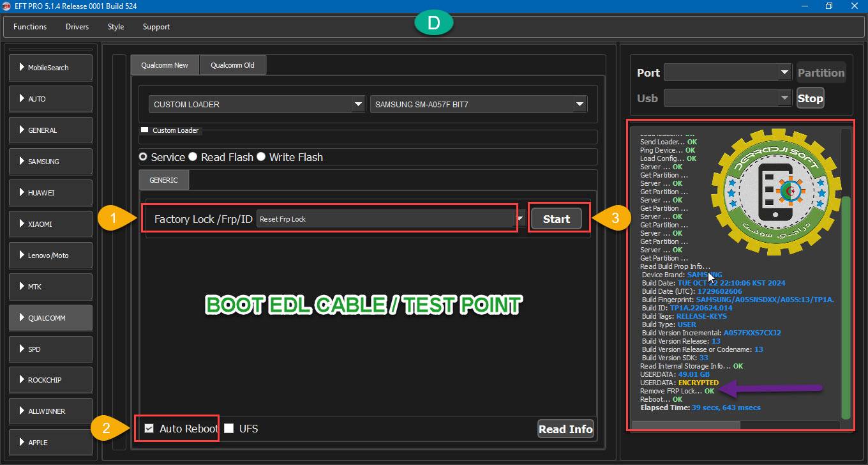Toggle the Auto Reboot checkbox
Image resolution: width=868 pixels, height=465 pixels.
click(x=149, y=429)
